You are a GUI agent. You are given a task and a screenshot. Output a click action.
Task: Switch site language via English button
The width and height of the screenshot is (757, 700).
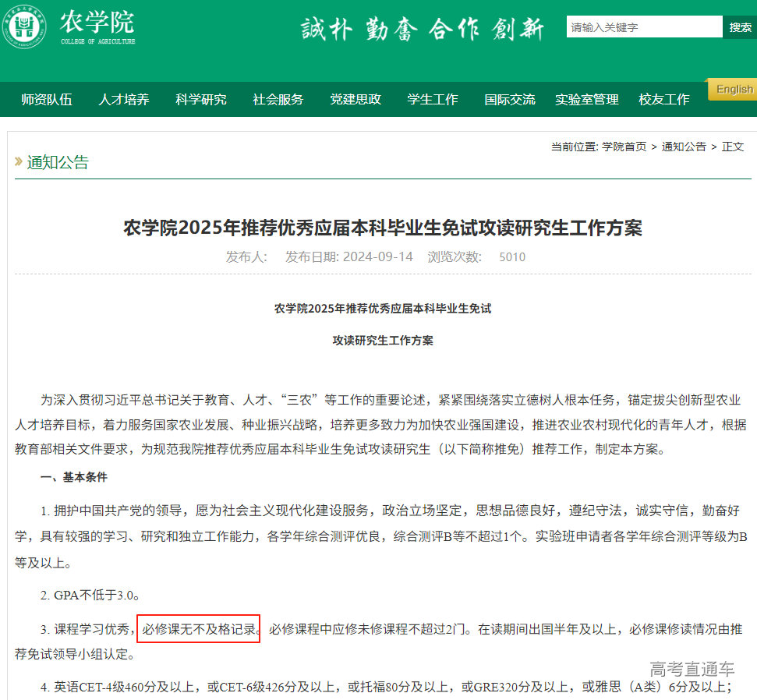(x=732, y=89)
